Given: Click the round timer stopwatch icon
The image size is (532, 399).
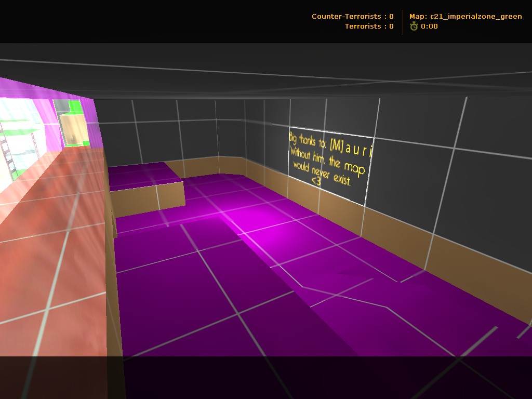Looking at the screenshot, I should click(414, 26).
